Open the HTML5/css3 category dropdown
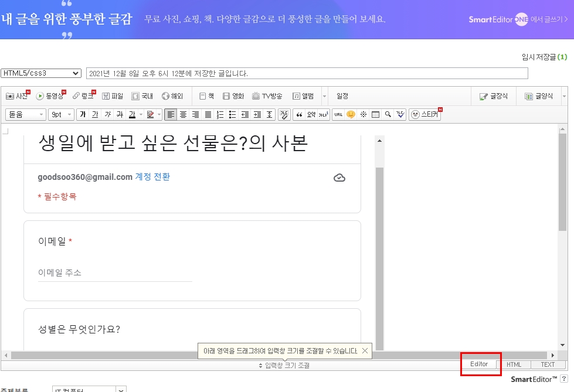Viewport: 574px width, 392px height. [x=41, y=73]
